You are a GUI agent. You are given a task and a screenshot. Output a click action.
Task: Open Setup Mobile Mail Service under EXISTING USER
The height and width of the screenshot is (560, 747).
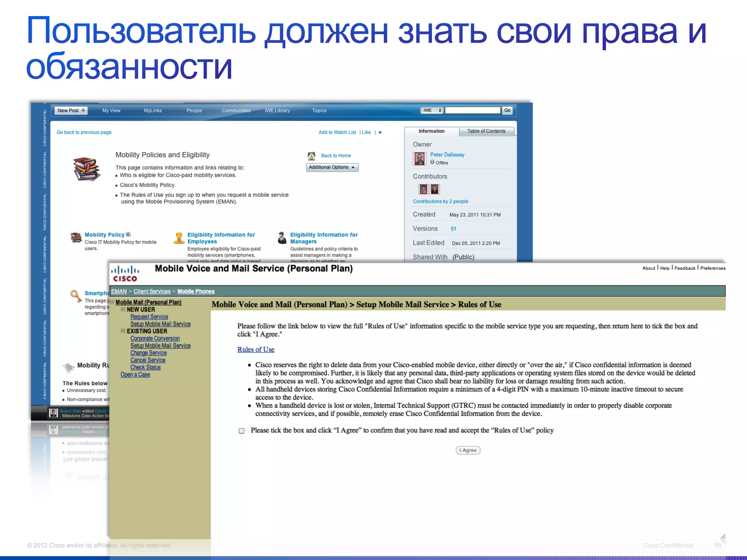[160, 346]
